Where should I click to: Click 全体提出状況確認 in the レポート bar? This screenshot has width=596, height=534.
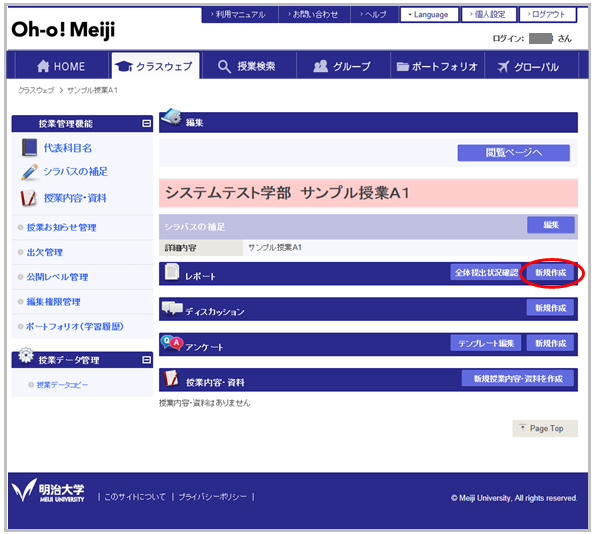pos(486,272)
